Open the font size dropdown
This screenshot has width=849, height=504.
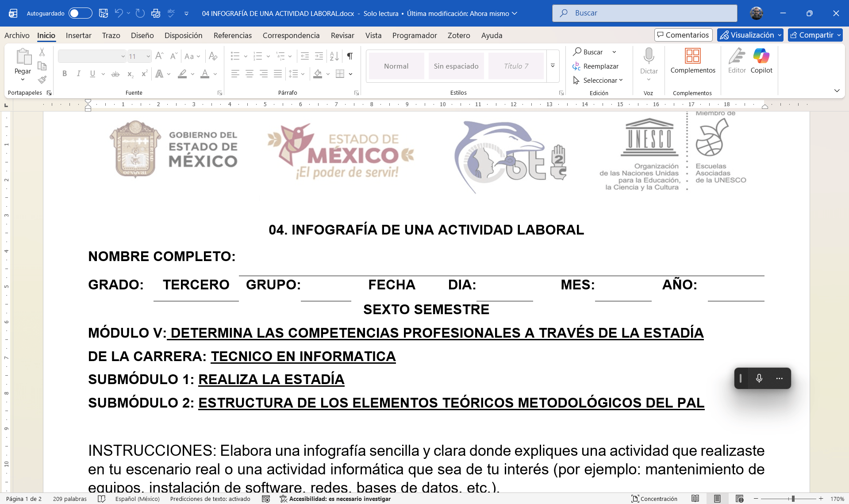tap(147, 56)
